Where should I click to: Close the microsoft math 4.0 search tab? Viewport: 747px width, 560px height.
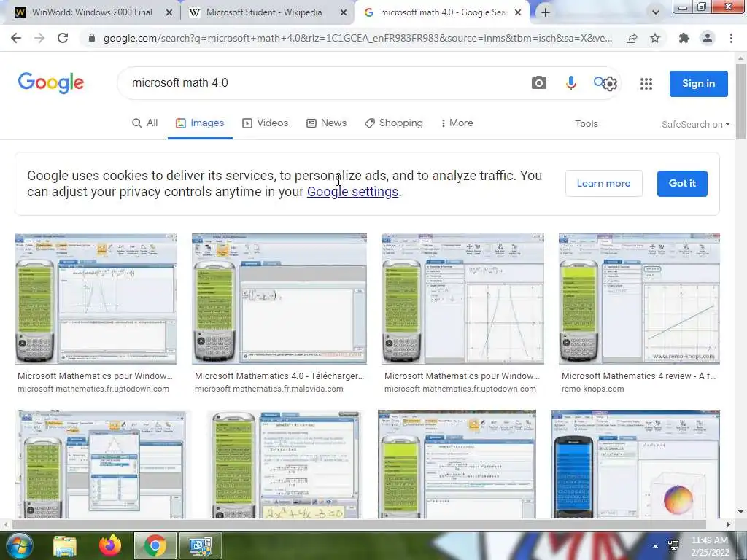519,12
